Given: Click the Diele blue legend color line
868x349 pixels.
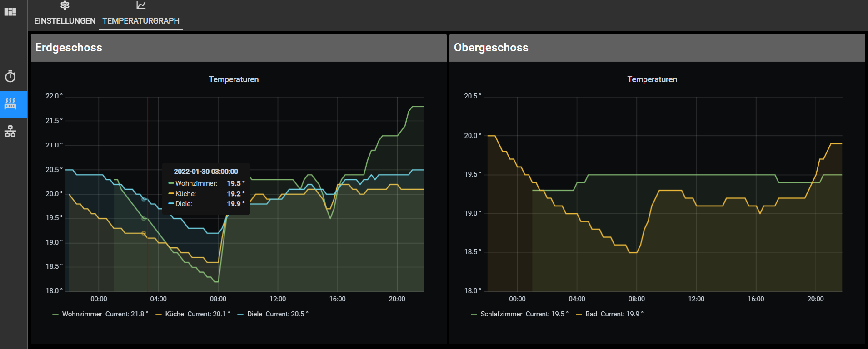Looking at the screenshot, I should coord(240,315).
